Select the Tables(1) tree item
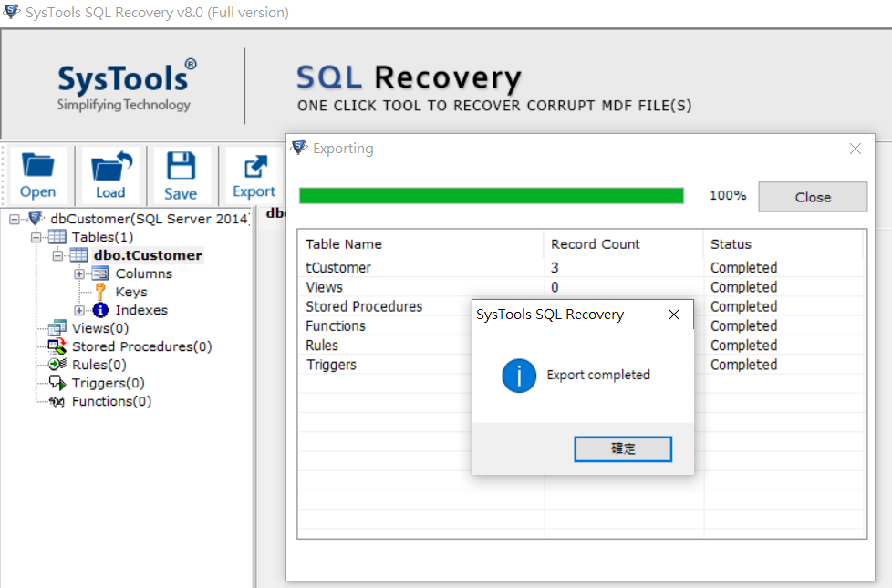This screenshot has height=588, width=892. [x=102, y=237]
